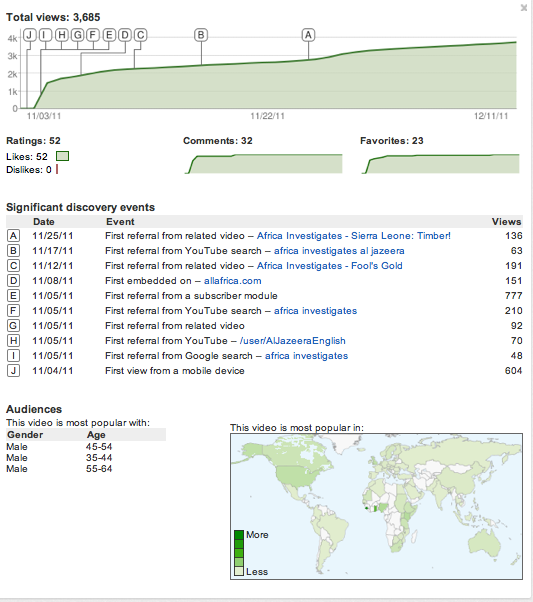Open 'africa investigates' Google search link
533x602 pixels.
[x=306, y=356]
